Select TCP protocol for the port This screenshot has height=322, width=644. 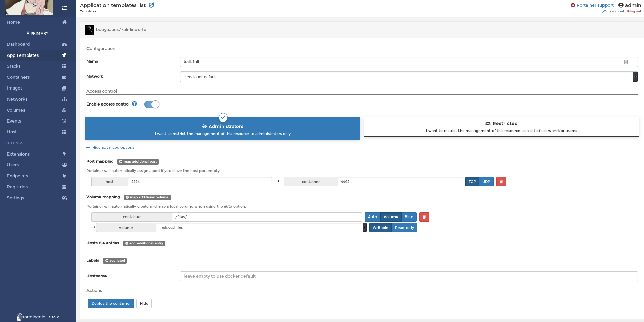click(472, 182)
